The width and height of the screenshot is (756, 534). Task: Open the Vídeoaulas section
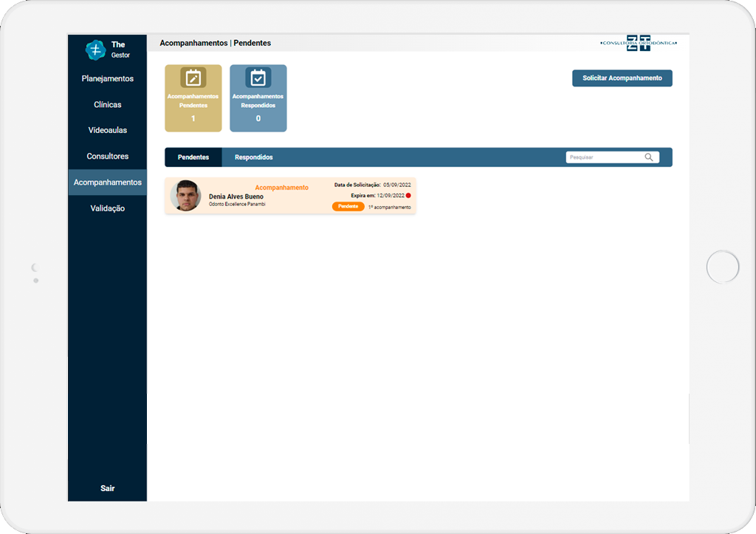coord(108,131)
